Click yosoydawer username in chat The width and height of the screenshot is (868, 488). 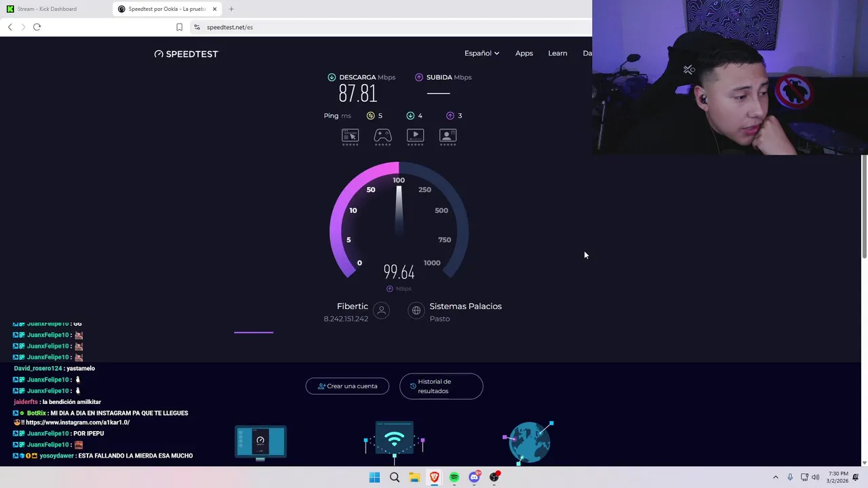56,456
